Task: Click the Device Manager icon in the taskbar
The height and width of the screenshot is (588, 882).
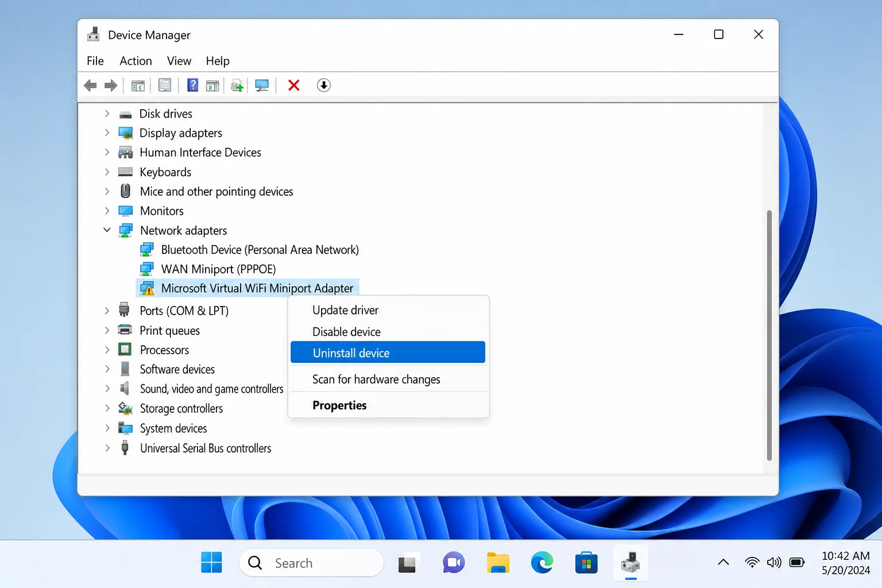Action: coord(630,563)
